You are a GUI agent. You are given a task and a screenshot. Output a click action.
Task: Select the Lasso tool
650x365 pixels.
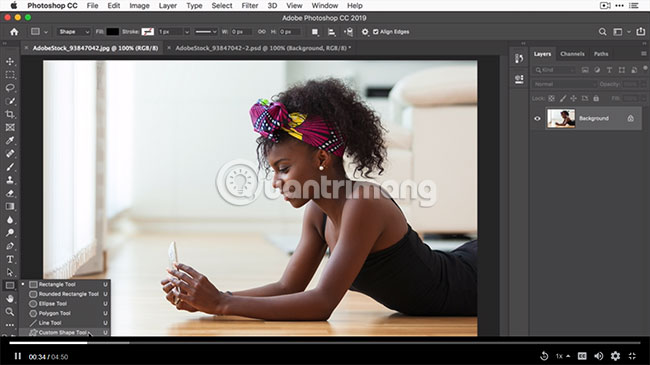10,88
